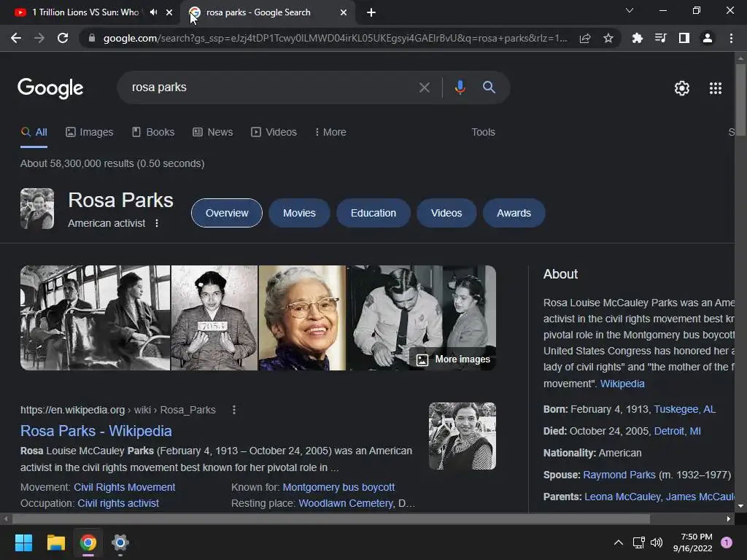Click the horizontal scrollbar thumb
Image resolution: width=747 pixels, height=560 pixels.
point(331,518)
